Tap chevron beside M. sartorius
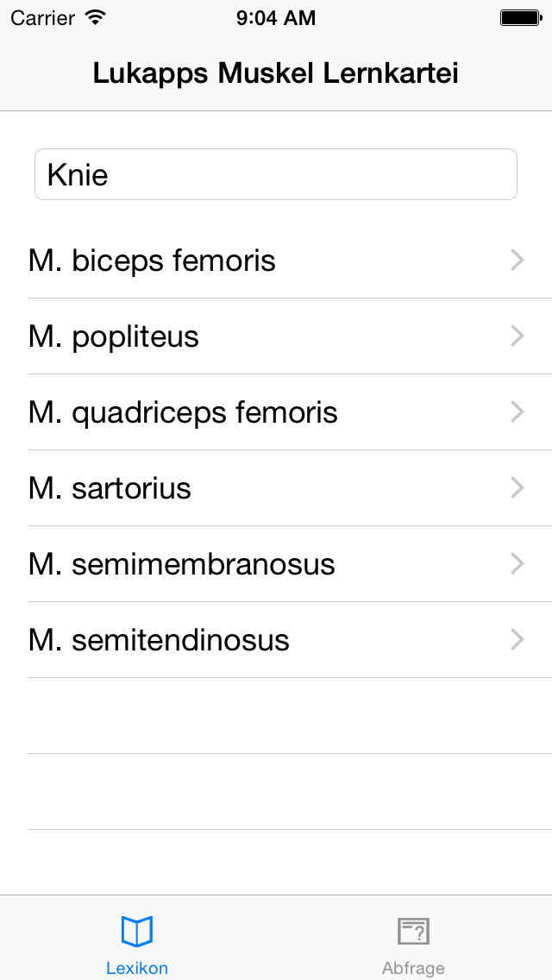Screen dimensions: 552x980 tap(517, 488)
